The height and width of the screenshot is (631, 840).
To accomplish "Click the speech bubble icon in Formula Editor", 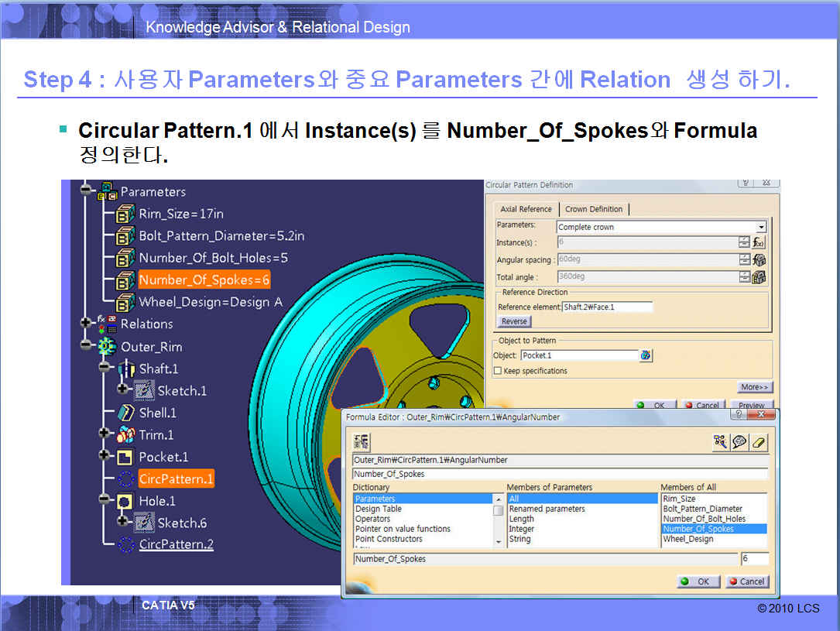I will [x=740, y=441].
